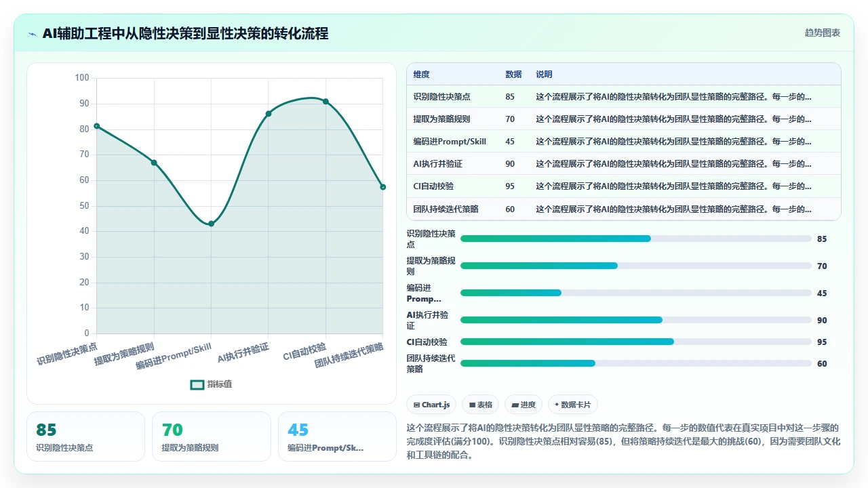This screenshot has height=488, width=868.
Task: Click value 90 in the table
Action: coord(510,164)
